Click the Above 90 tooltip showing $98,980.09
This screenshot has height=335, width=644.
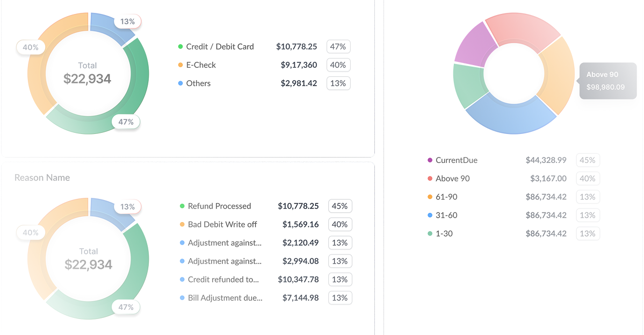(607, 81)
